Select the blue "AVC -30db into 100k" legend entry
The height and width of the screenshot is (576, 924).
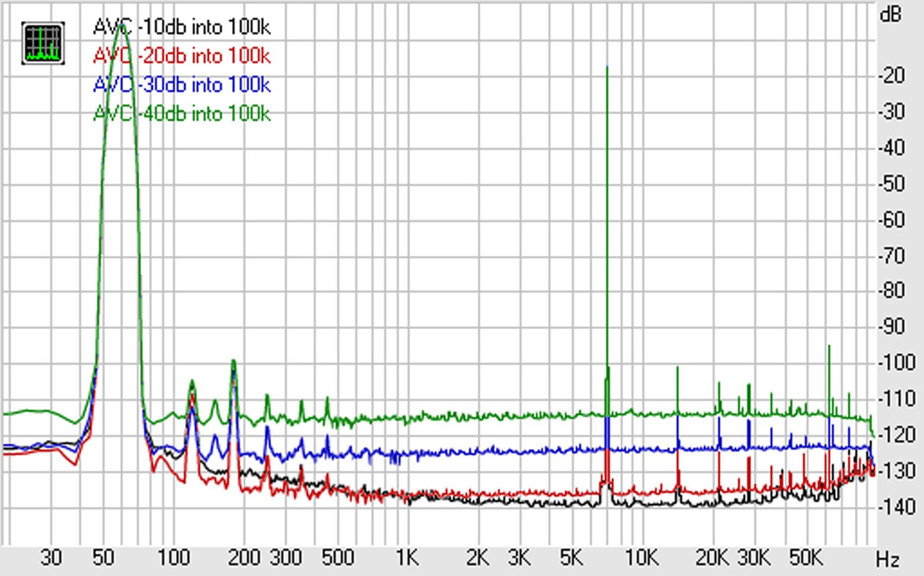pos(181,85)
